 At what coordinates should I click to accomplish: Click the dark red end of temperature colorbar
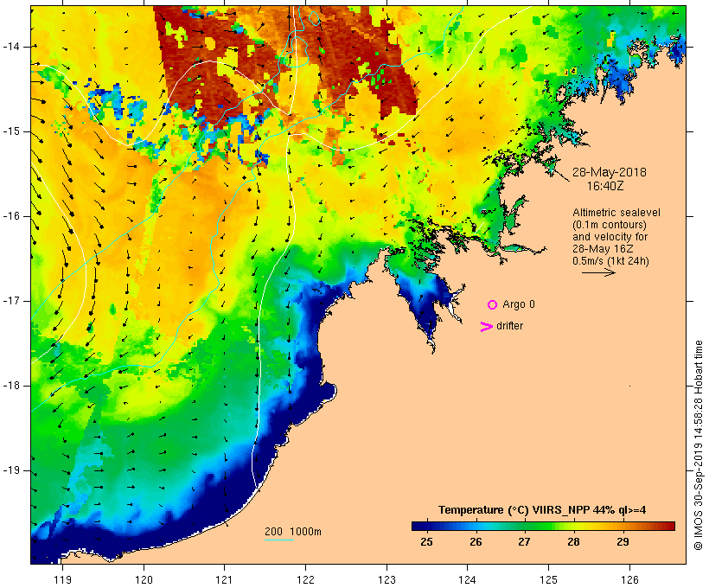pyautogui.click(x=670, y=526)
